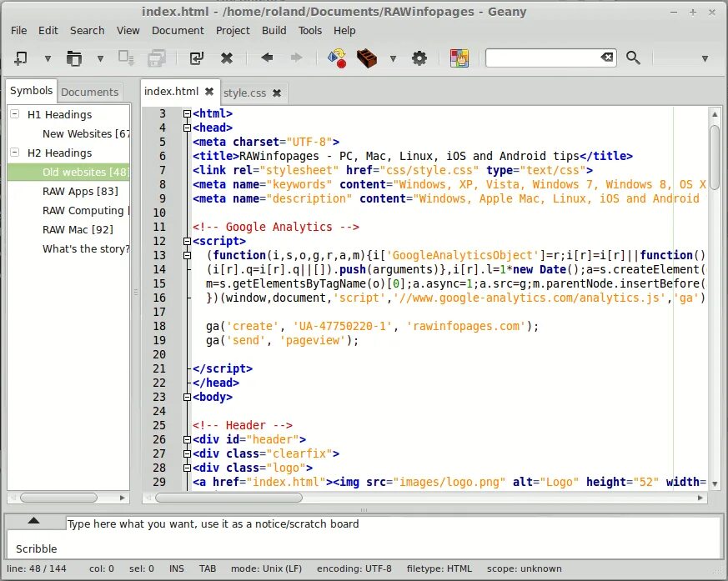This screenshot has height=581, width=728.
Task: Click the Open file toolbar icon
Action: coord(74,58)
